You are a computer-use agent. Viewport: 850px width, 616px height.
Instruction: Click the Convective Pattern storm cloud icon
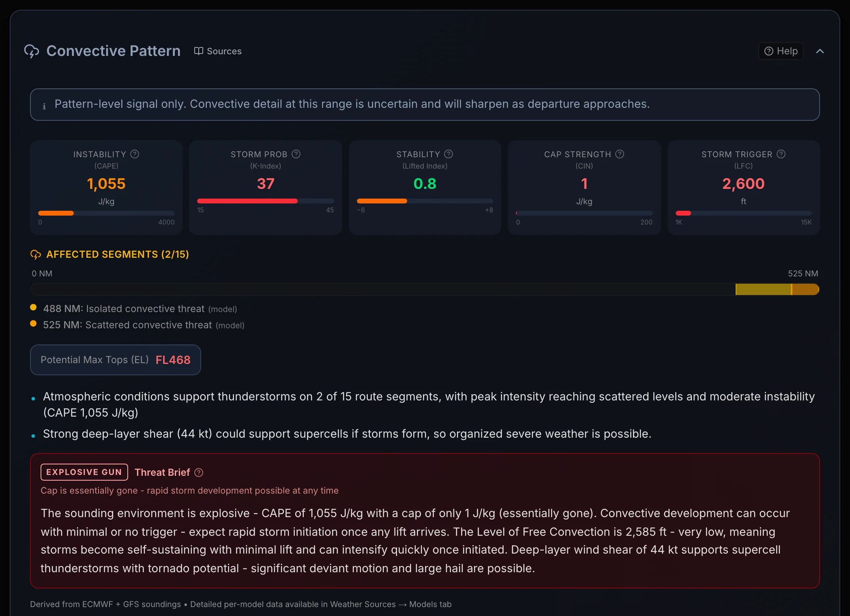point(32,51)
